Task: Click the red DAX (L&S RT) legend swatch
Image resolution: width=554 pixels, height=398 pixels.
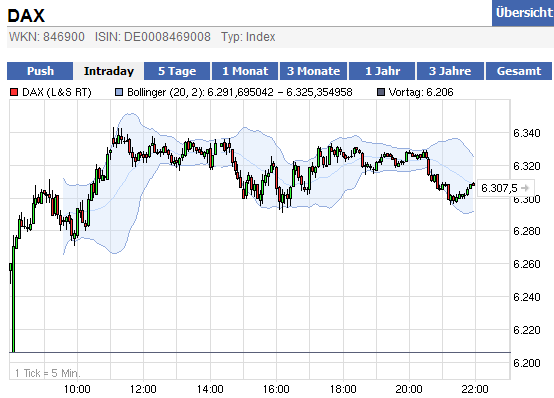Action: (x=14, y=92)
